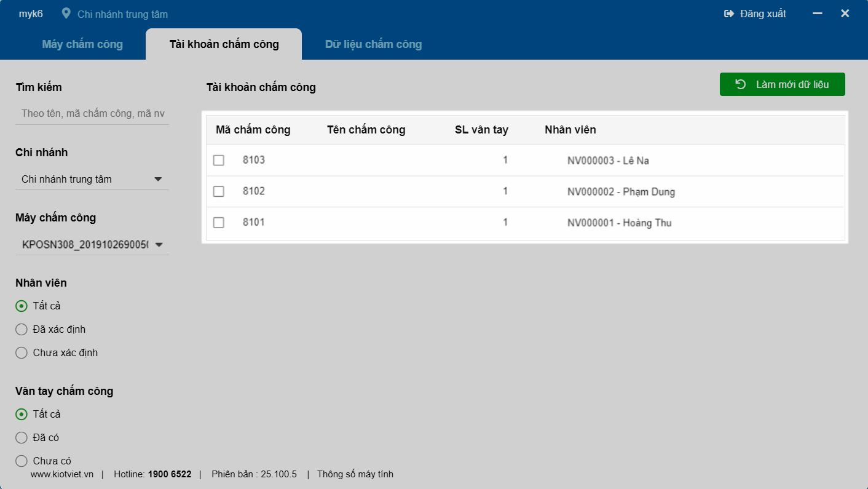
Task: Click the Đăng xuất logout arrow icon
Action: (x=729, y=14)
